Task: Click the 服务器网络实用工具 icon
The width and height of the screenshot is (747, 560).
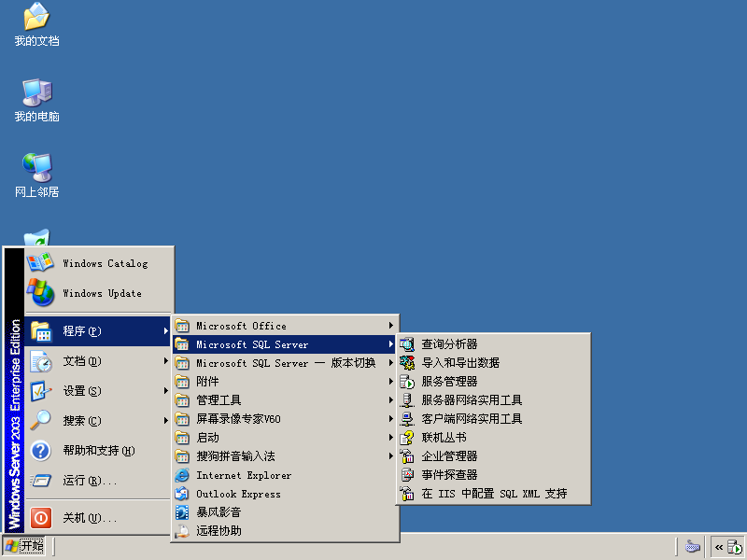Action: pyautogui.click(x=407, y=400)
